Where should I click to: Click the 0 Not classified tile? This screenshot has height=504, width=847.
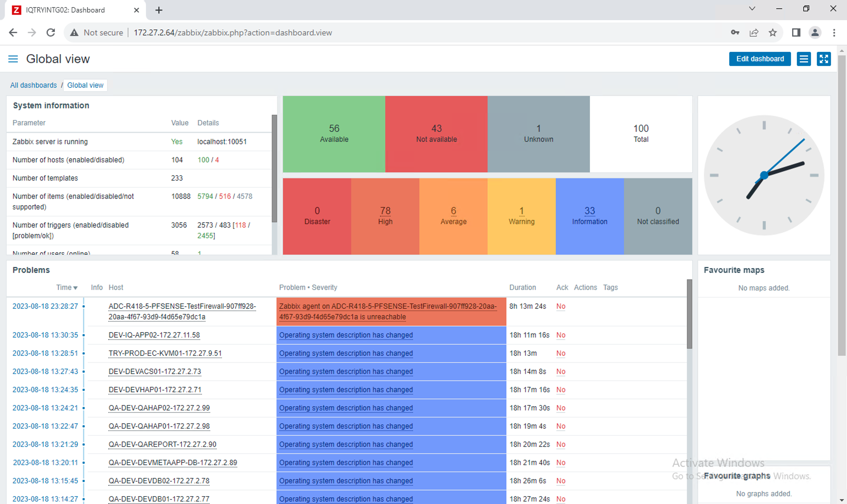(x=658, y=216)
